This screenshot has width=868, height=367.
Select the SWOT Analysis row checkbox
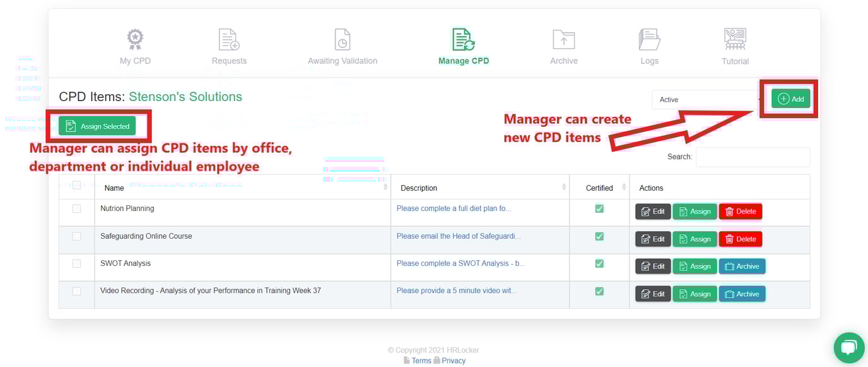[x=76, y=263]
